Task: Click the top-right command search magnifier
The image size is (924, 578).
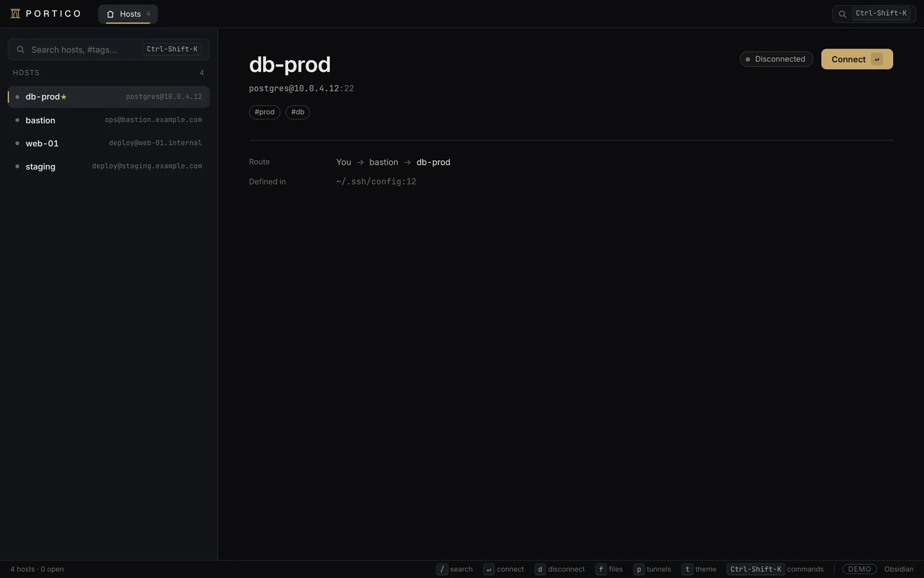Action: tap(843, 14)
